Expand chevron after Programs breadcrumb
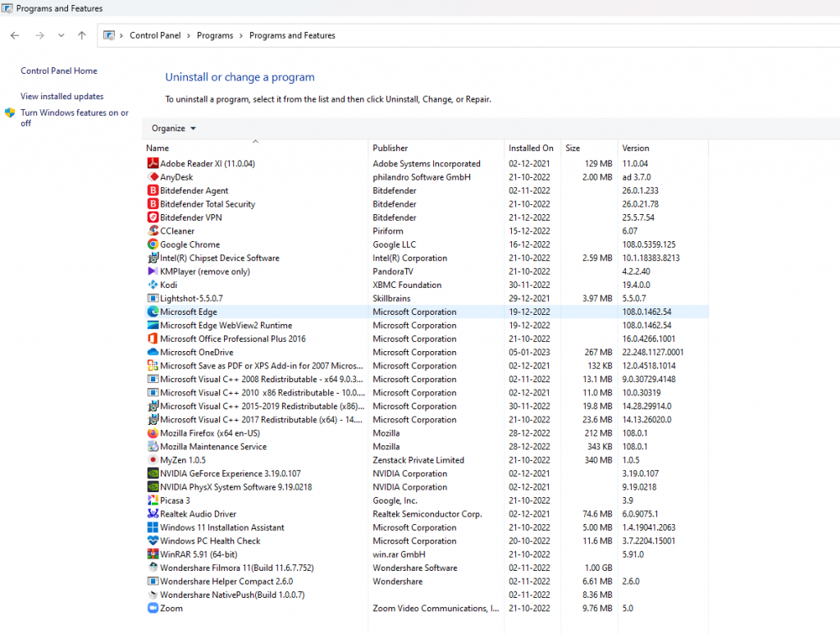This screenshot has height=634, width=840. 241,35
